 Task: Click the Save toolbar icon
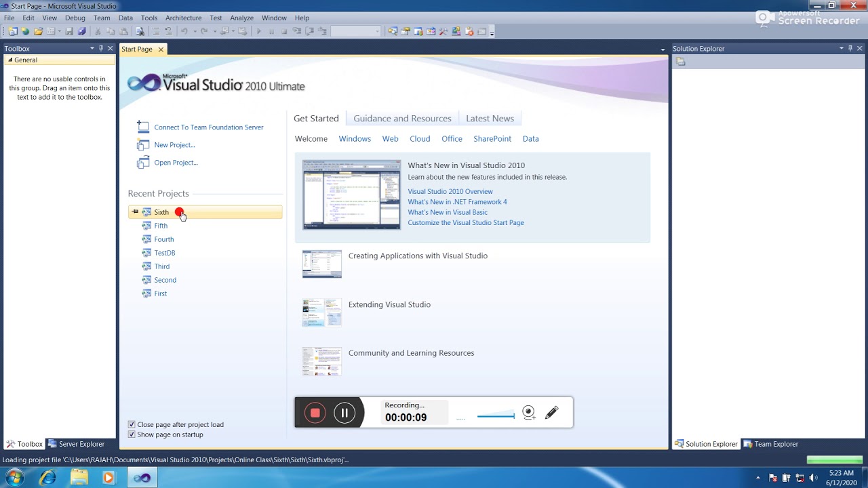click(x=70, y=31)
